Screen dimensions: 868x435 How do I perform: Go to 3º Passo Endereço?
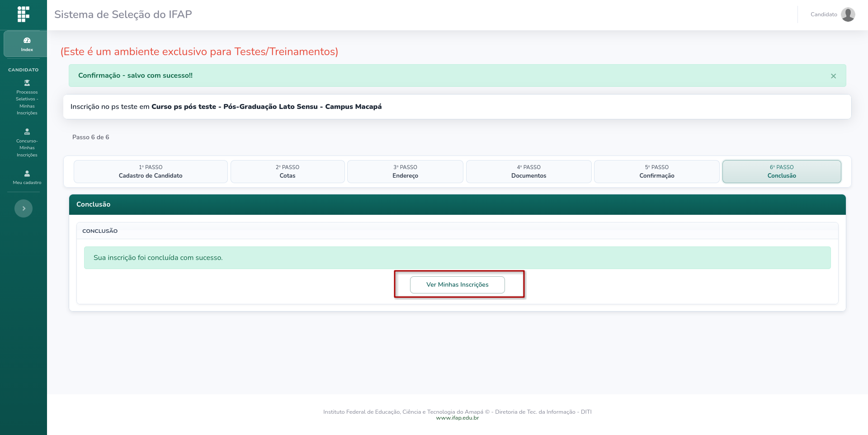405,171
